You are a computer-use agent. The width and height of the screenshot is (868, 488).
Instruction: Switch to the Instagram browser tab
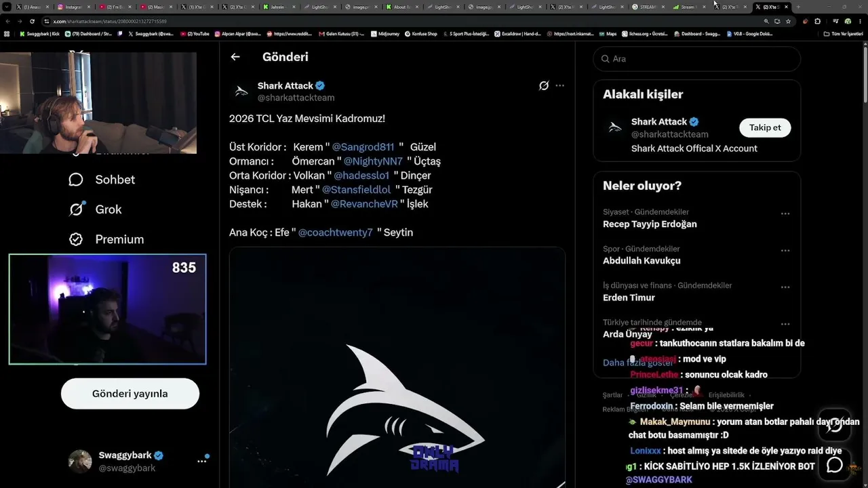pos(73,7)
